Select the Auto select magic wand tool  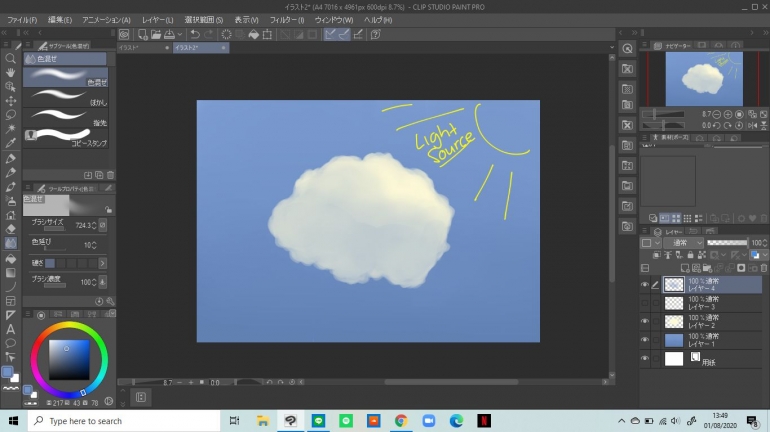[10, 129]
